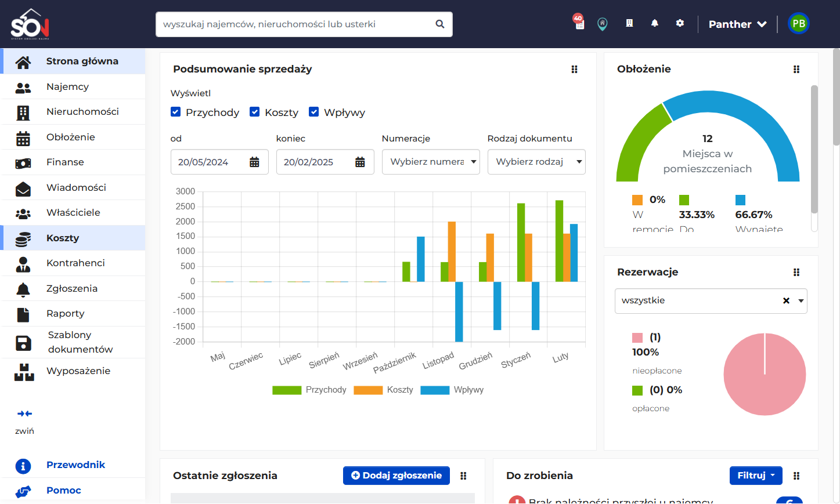Open the Numeracje dropdown

click(x=431, y=162)
